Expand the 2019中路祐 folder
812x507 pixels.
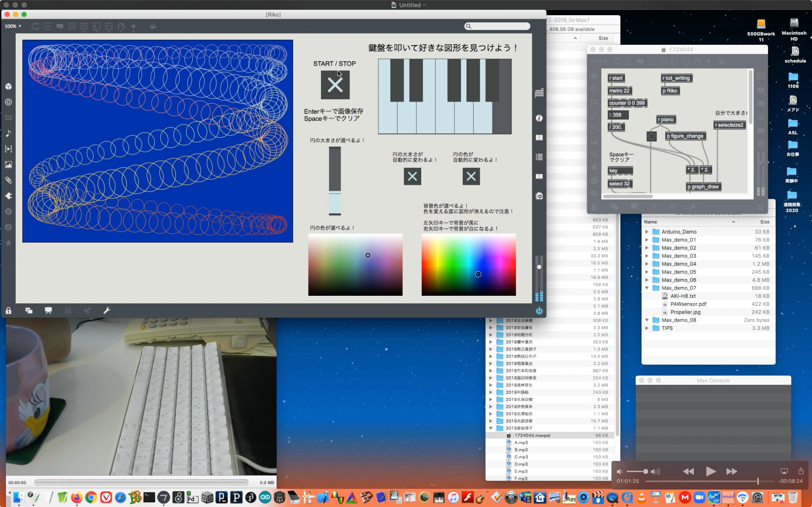(x=491, y=392)
